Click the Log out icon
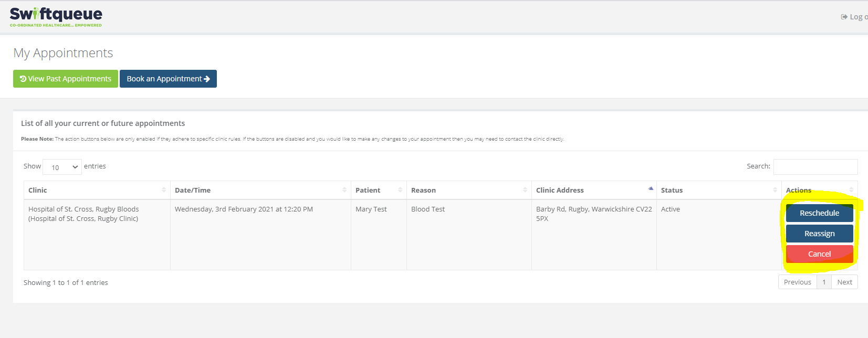 tap(844, 17)
